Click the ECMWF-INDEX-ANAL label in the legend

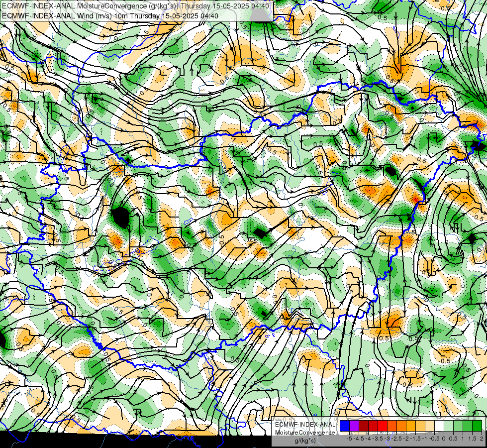pyautogui.click(x=305, y=425)
